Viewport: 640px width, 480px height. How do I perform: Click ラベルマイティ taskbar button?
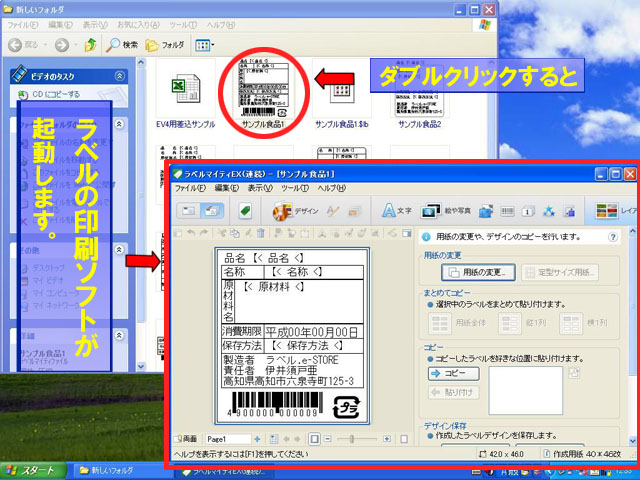pyautogui.click(x=224, y=473)
